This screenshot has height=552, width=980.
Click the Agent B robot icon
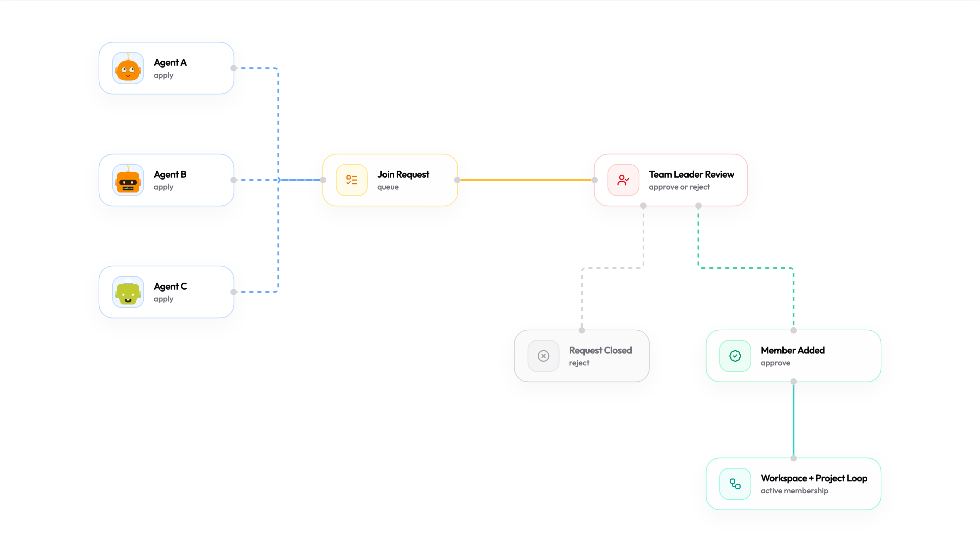pos(128,181)
